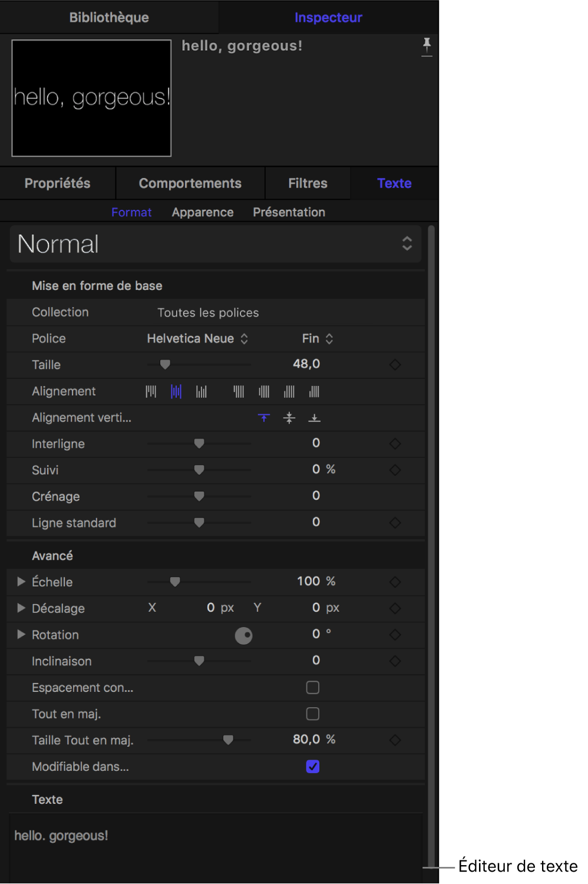Switch to the Comportements tab

click(x=190, y=183)
